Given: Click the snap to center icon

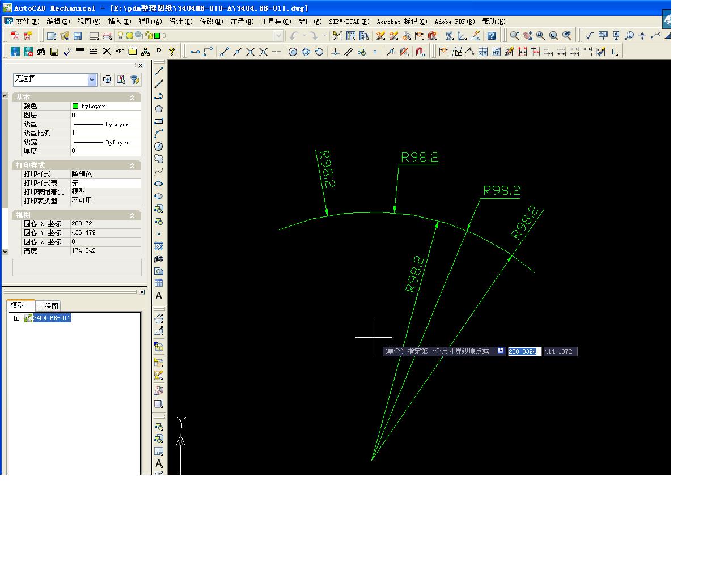Looking at the screenshot, I should coord(293,52).
